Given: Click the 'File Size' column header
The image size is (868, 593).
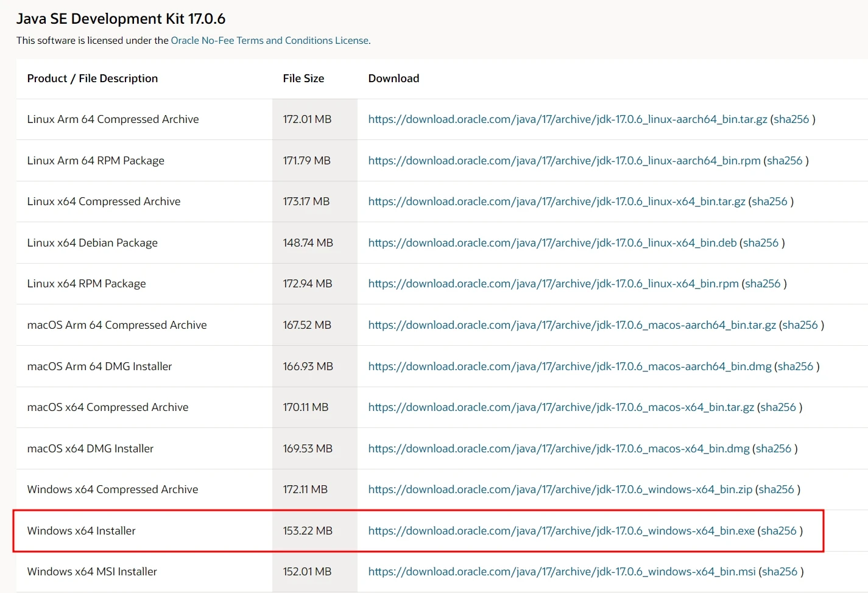Looking at the screenshot, I should (x=303, y=79).
